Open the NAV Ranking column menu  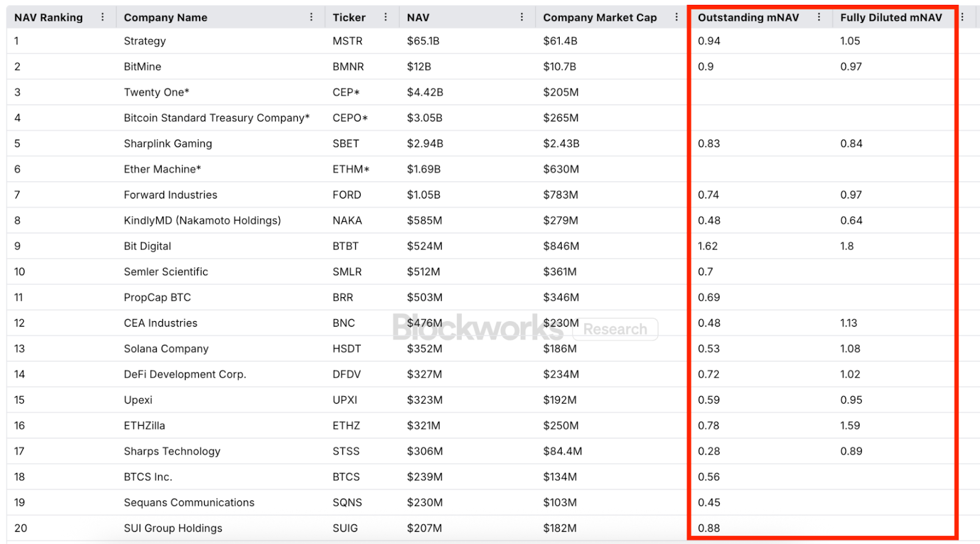tap(102, 17)
